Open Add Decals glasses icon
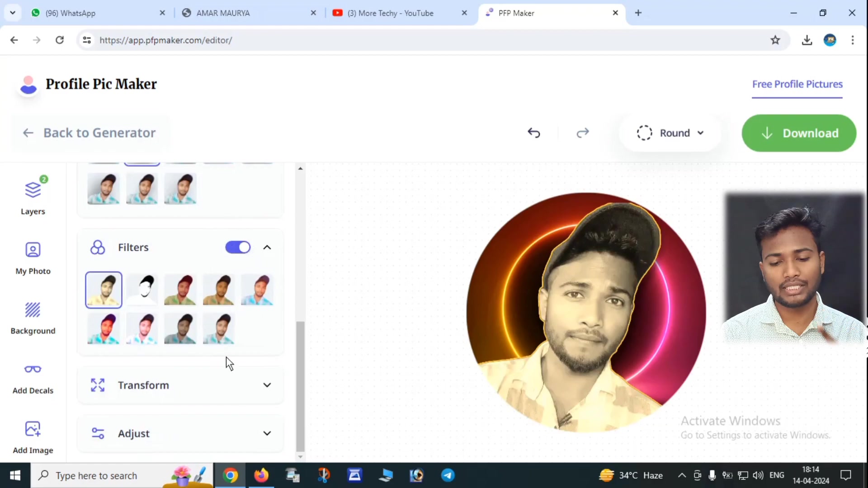This screenshot has height=488, width=868. point(33,369)
